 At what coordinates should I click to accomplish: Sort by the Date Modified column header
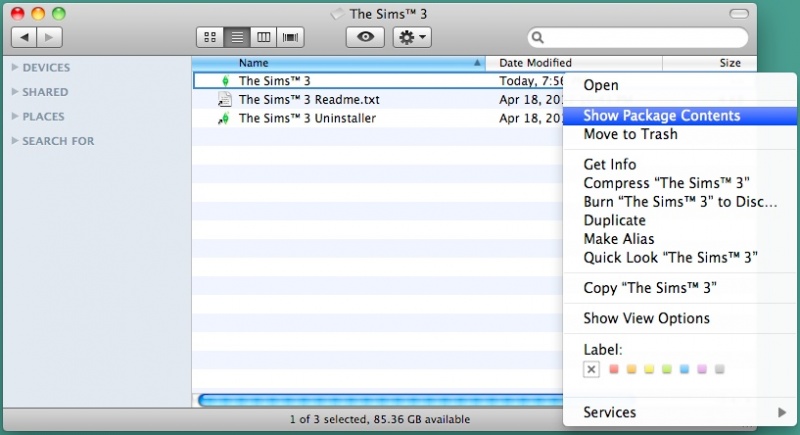(574, 63)
